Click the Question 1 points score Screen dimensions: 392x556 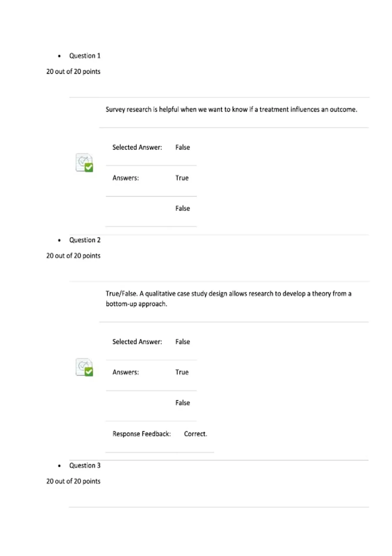coord(73,71)
